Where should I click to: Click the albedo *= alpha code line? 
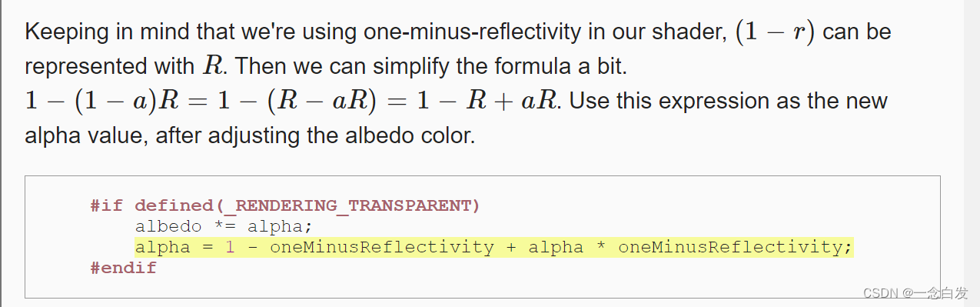coord(224,226)
